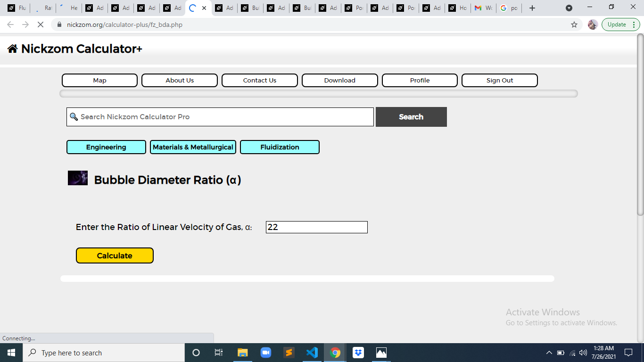Bookmark this page with the star icon
The image size is (644, 362).
[x=574, y=25]
